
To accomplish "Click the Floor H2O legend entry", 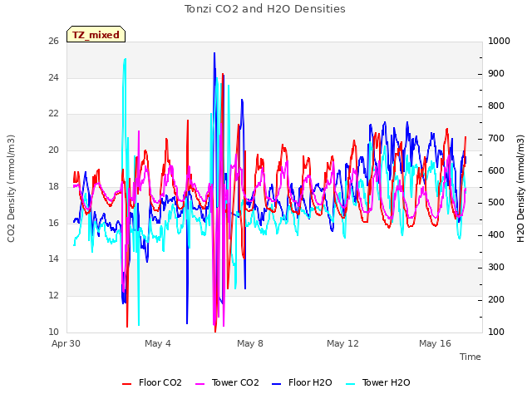I will [302, 382].
